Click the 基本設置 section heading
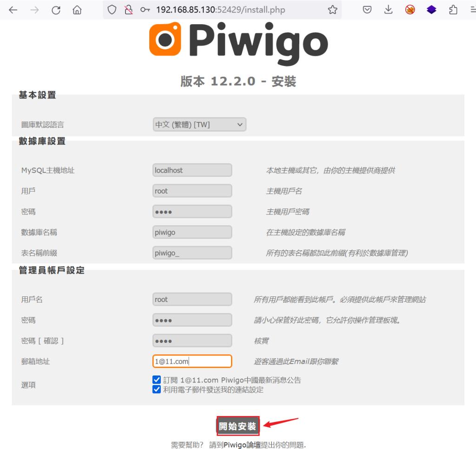This screenshot has width=476, height=449. (37, 95)
